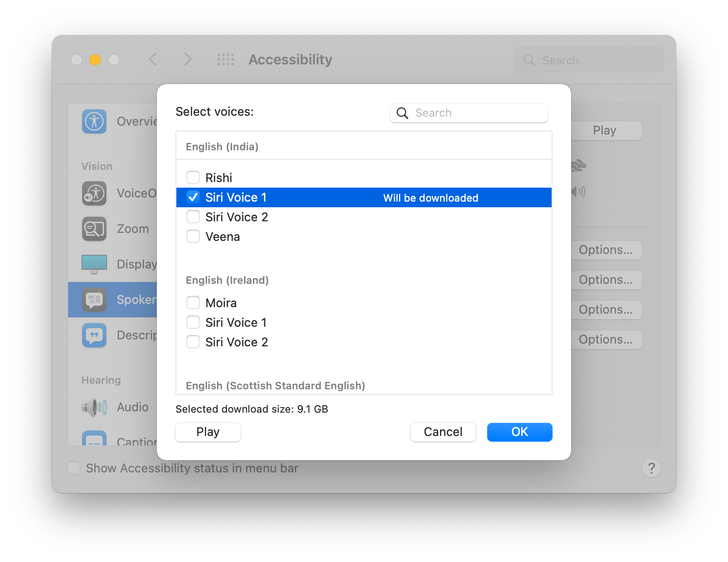
Task: Tick the Moira voice checkbox
Action: [193, 303]
